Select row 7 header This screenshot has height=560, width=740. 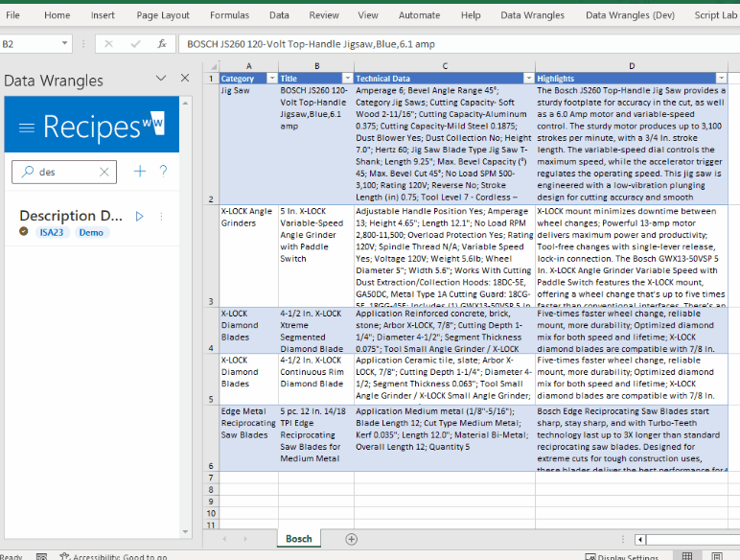[x=211, y=478]
